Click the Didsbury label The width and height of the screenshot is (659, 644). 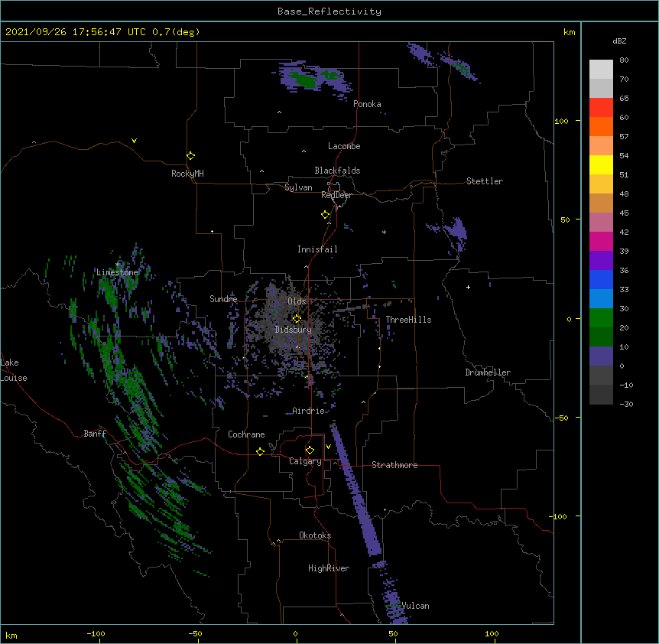(294, 330)
